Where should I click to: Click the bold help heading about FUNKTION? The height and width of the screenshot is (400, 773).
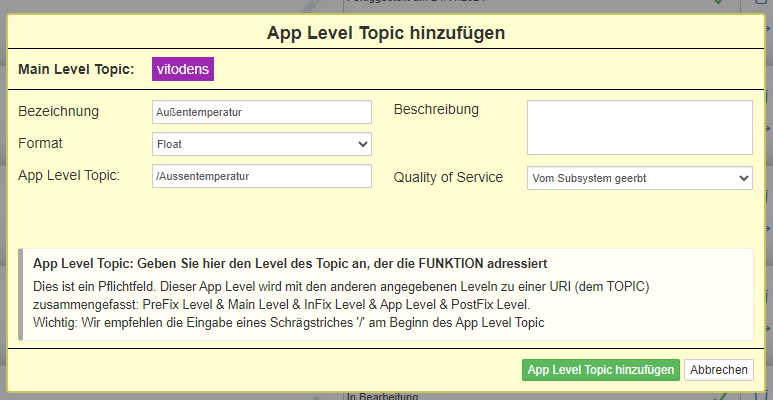290,263
